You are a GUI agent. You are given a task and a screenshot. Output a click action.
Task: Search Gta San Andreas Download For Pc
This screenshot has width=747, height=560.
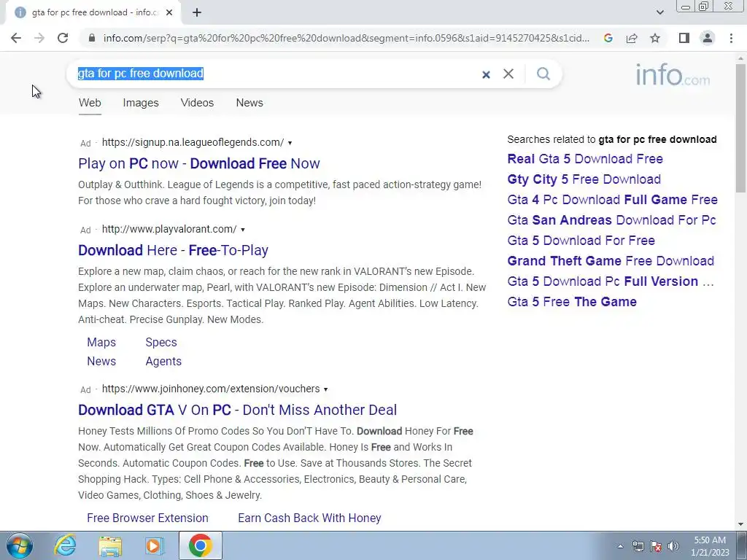pyautogui.click(x=612, y=220)
